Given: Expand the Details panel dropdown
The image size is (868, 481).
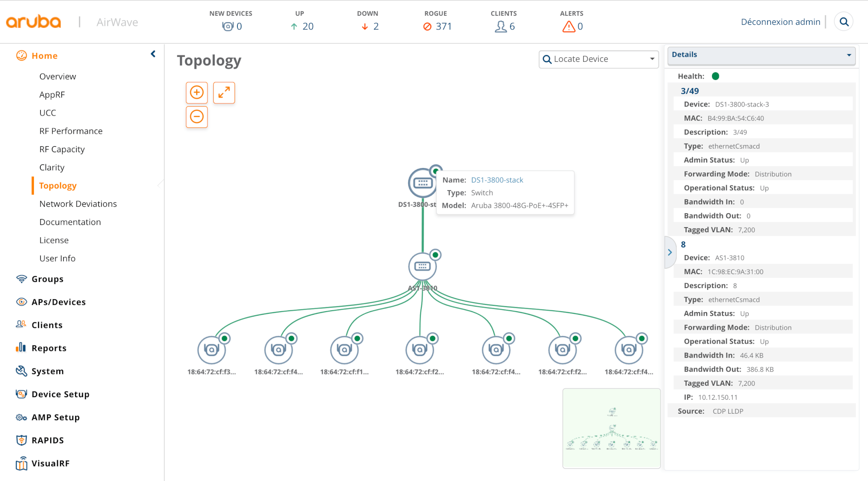Looking at the screenshot, I should (849, 55).
